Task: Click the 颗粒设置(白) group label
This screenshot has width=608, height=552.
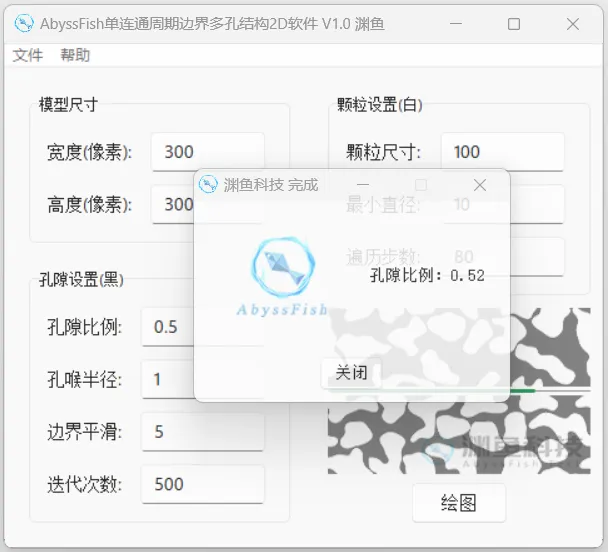Action: click(380, 105)
